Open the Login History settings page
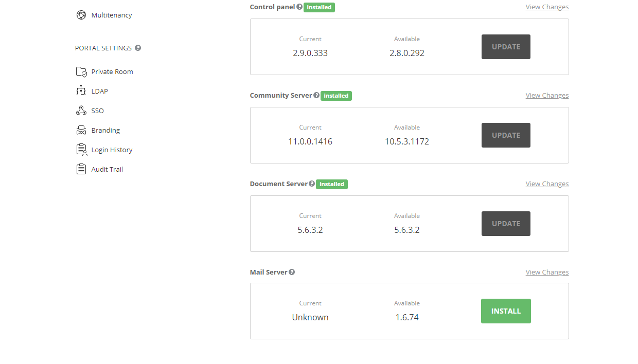The height and width of the screenshot is (364, 638). (112, 150)
